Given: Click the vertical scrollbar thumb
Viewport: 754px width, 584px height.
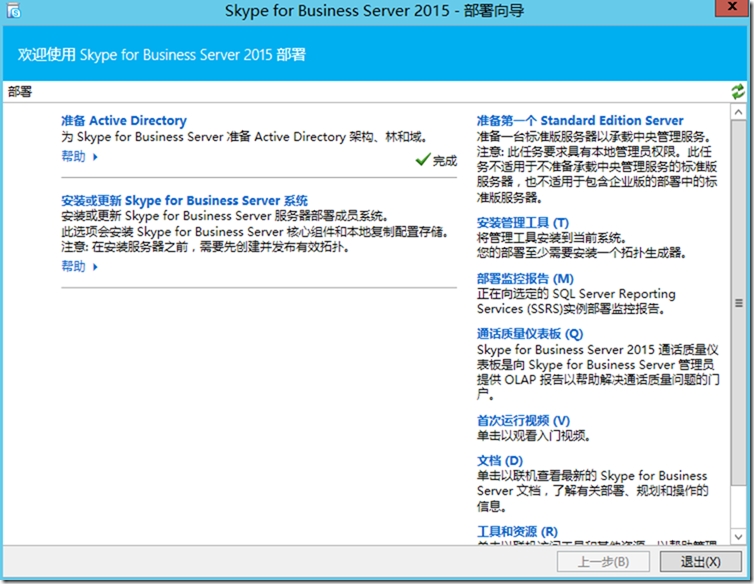Looking at the screenshot, I should click(x=739, y=303).
